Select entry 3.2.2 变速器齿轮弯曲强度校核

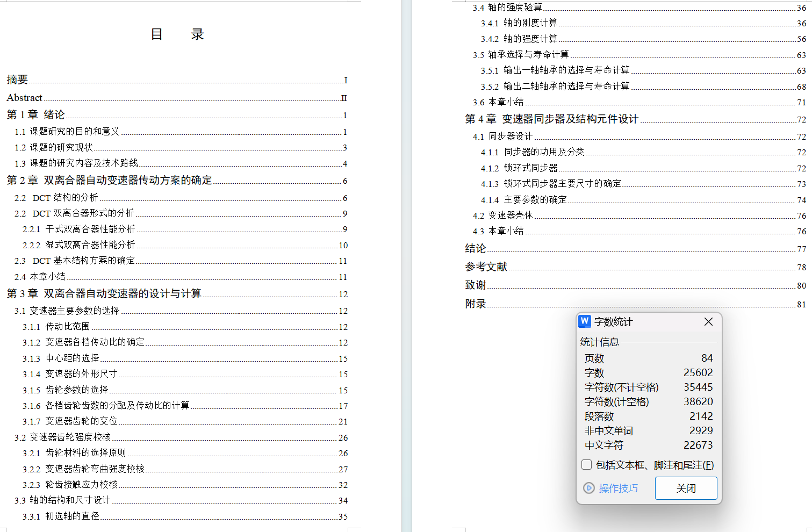point(185,469)
